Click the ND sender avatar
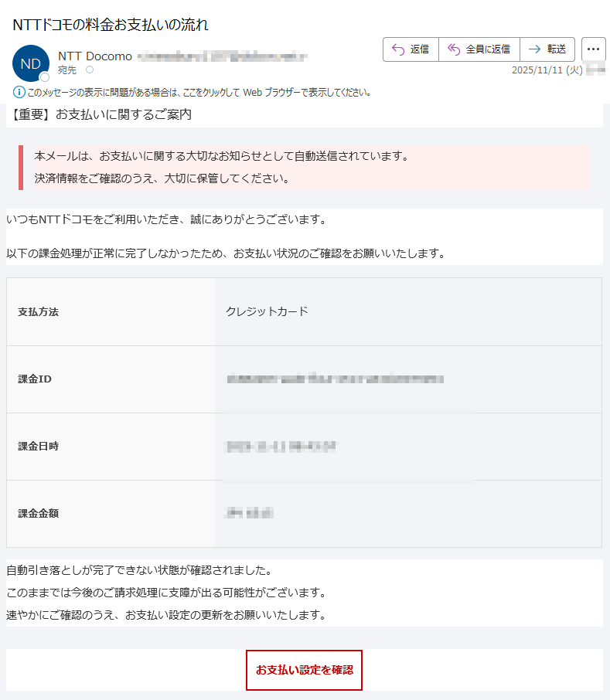Screen dimensions: 610x700 point(31,63)
